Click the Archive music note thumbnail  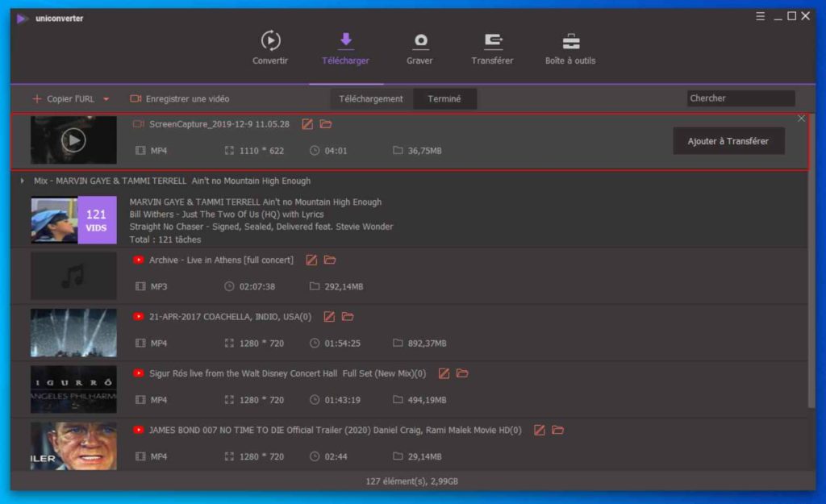pyautogui.click(x=73, y=276)
